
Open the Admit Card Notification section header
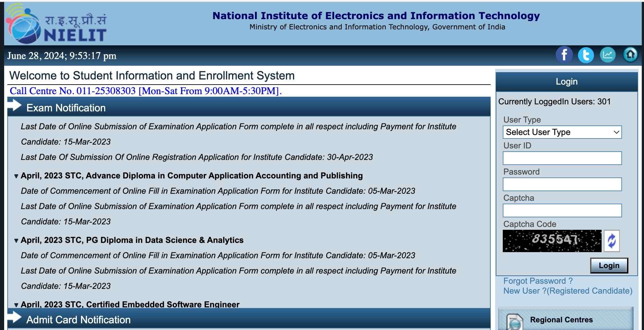[78, 320]
